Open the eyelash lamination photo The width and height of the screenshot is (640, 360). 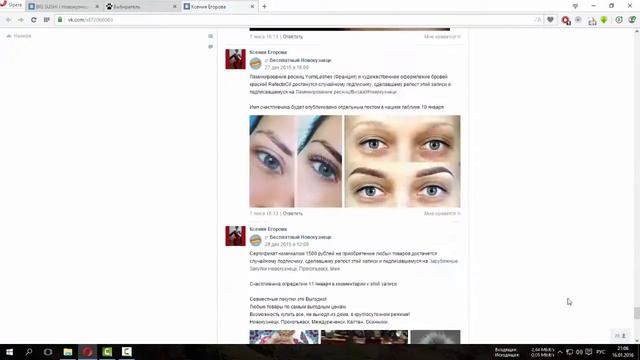click(x=296, y=161)
